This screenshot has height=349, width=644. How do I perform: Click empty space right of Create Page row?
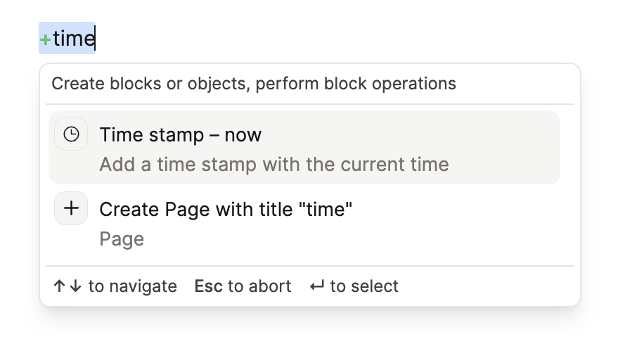pyautogui.click(x=492, y=222)
